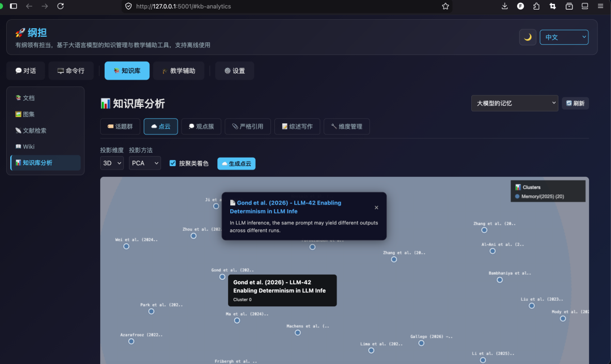Open 文档 in the sidebar
The width and height of the screenshot is (611, 364).
click(x=45, y=98)
